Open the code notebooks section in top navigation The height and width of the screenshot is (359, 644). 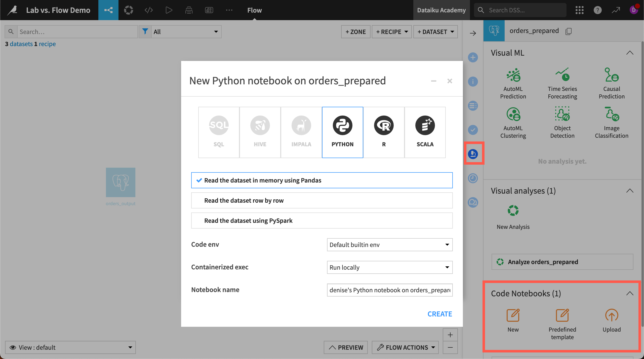coord(148,10)
